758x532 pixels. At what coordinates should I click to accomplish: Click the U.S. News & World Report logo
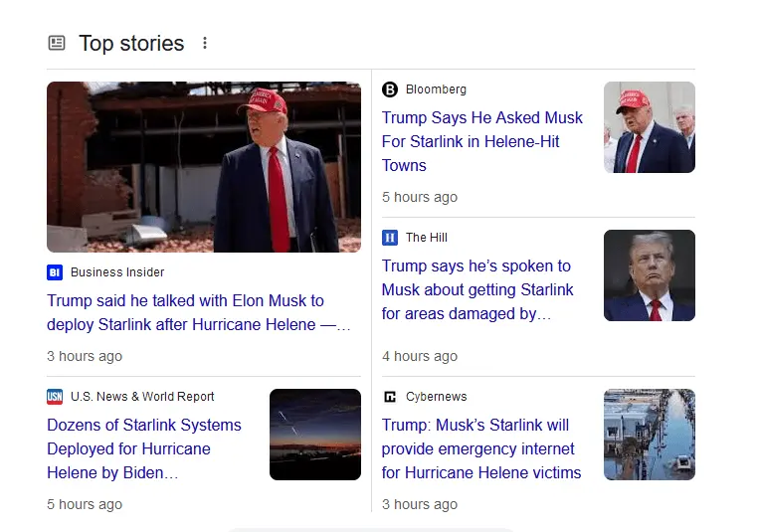[55, 397]
